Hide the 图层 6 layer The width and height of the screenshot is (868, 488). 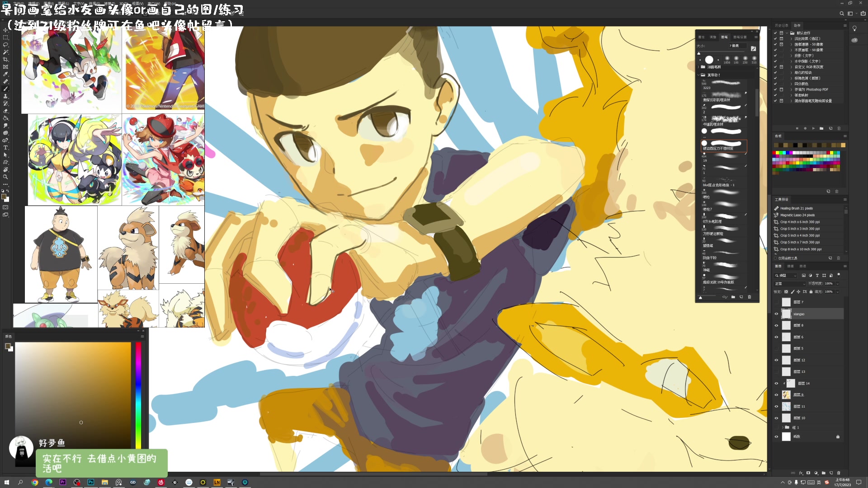click(777, 337)
